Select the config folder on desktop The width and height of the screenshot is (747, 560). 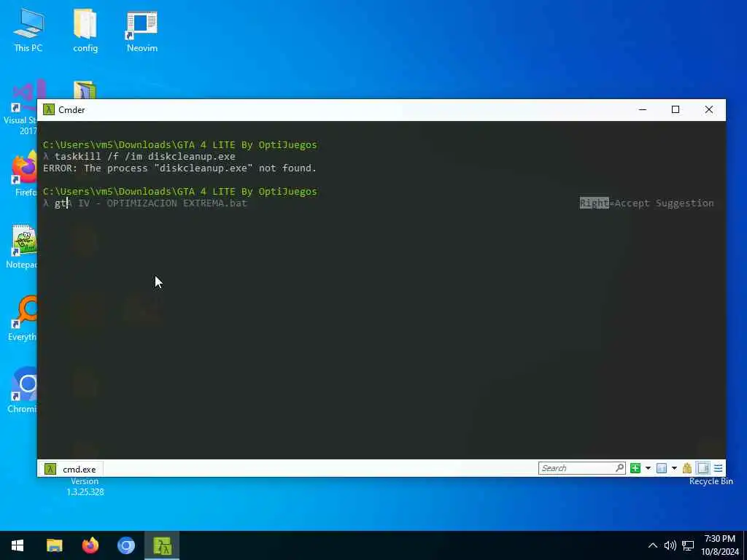click(85, 30)
